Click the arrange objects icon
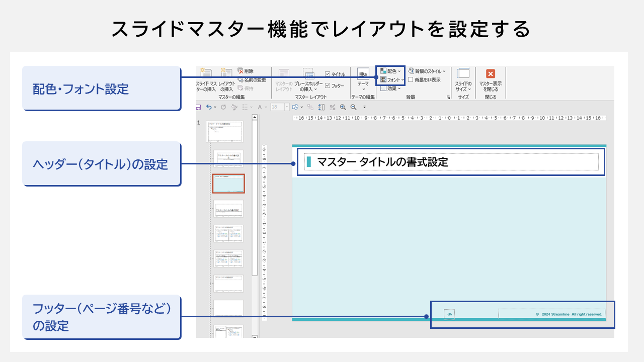This screenshot has height=362, width=644. click(310, 107)
